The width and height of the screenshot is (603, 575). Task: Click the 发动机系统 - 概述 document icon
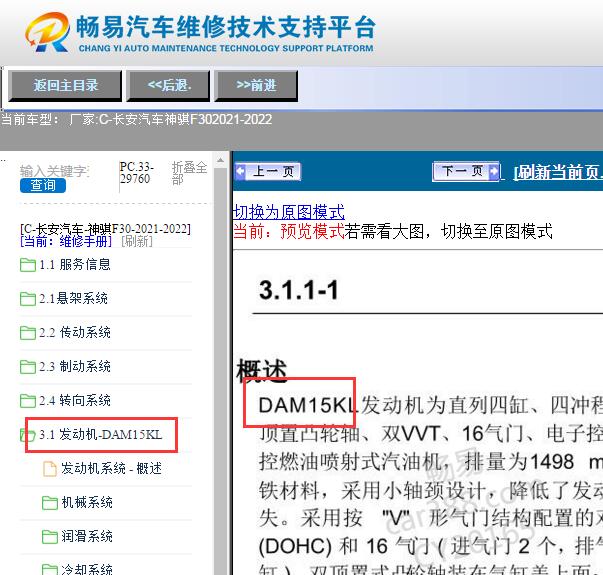(50, 468)
